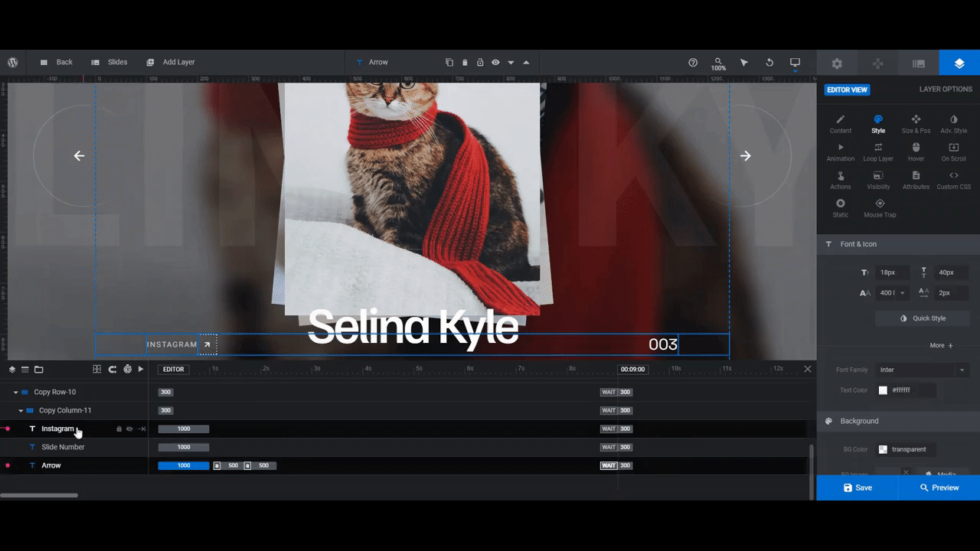Open the Add Layer menu
Image resolution: width=980 pixels, height=551 pixels.
(x=170, y=62)
